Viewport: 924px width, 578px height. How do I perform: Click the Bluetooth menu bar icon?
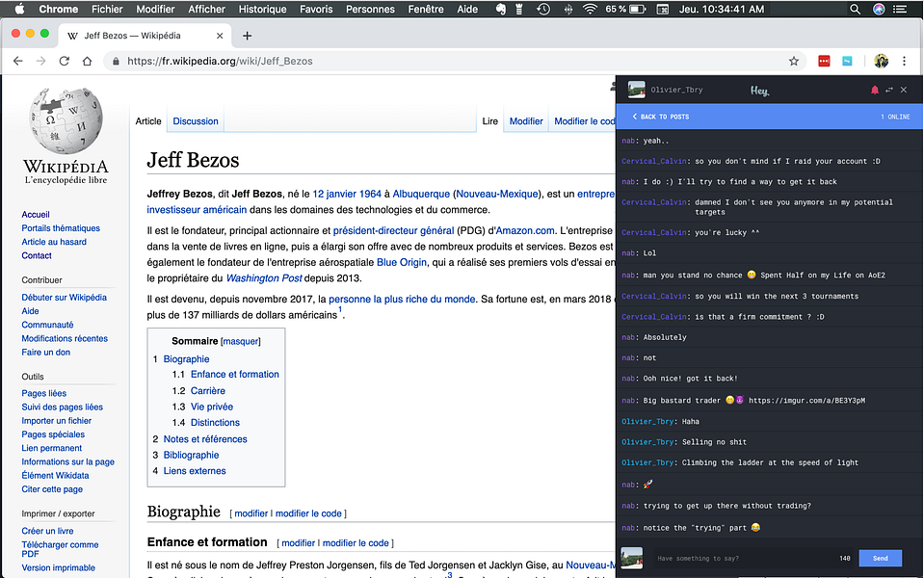pos(568,9)
